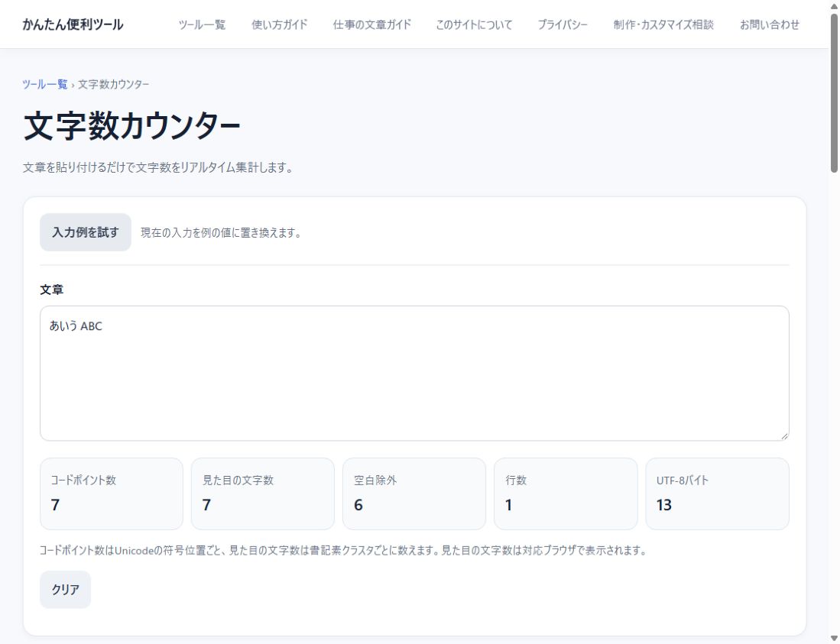Focus the 文章 text area
Image resolution: width=840 pixels, height=644 pixels.
click(x=414, y=374)
